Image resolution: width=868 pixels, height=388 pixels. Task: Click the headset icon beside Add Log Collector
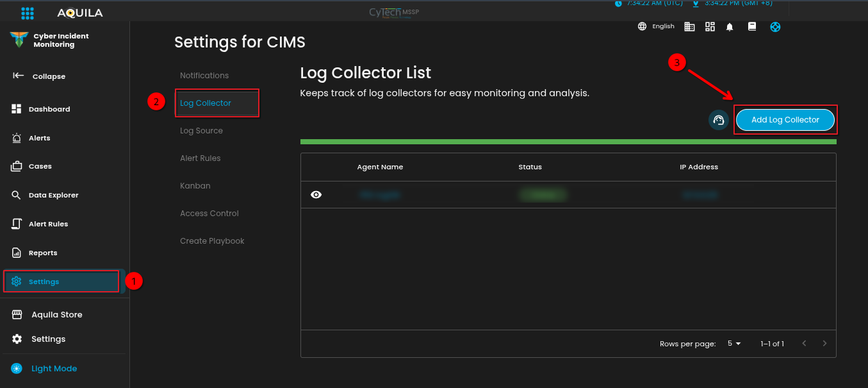718,120
